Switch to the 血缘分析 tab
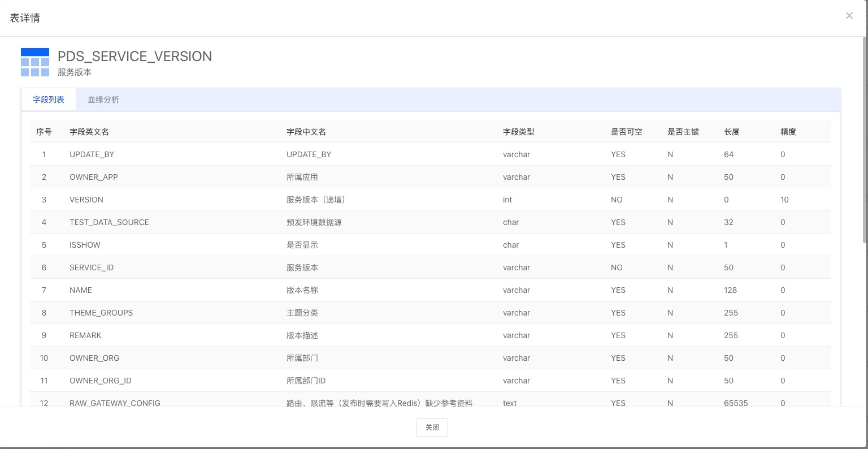The width and height of the screenshot is (868, 449). (x=103, y=100)
